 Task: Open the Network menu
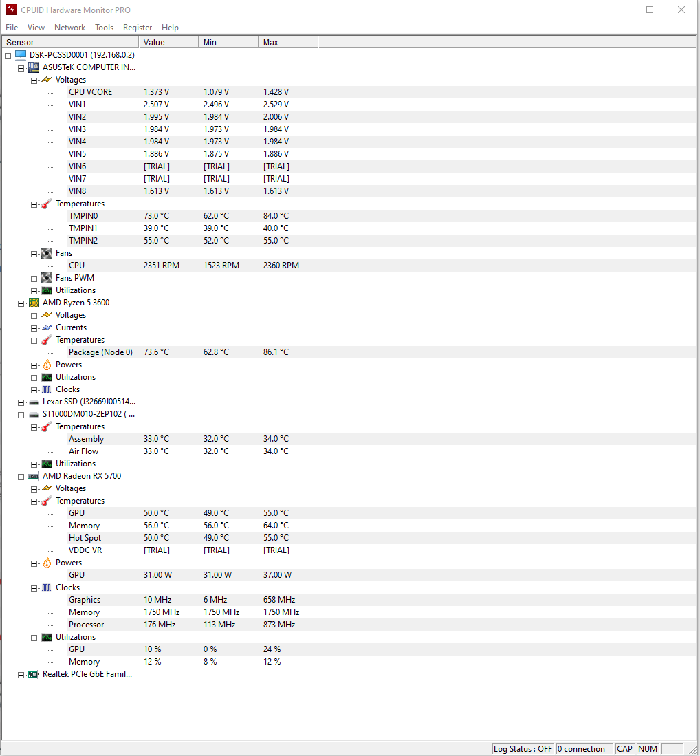(x=70, y=28)
